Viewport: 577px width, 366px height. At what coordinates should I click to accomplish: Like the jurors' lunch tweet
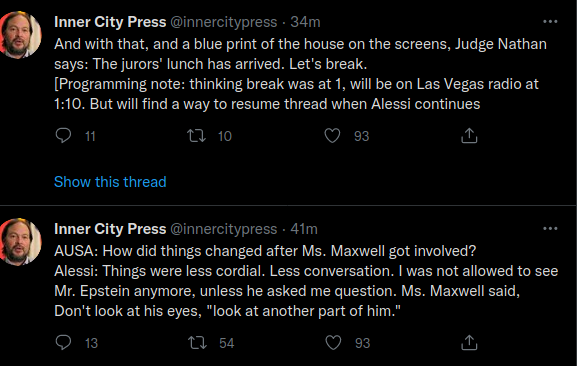coord(332,136)
